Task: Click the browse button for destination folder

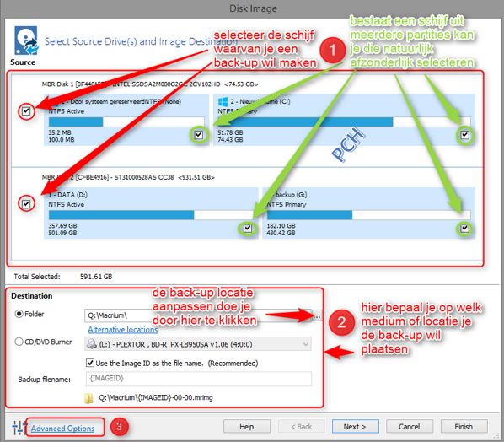Action: pos(317,316)
